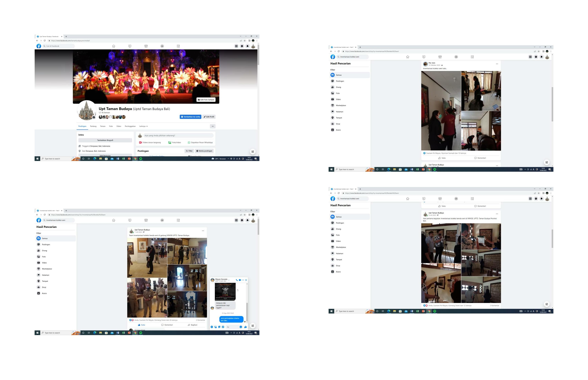Start video call in Wayan Gunada chat
The height and width of the screenshot is (380, 588).
coord(240,280)
